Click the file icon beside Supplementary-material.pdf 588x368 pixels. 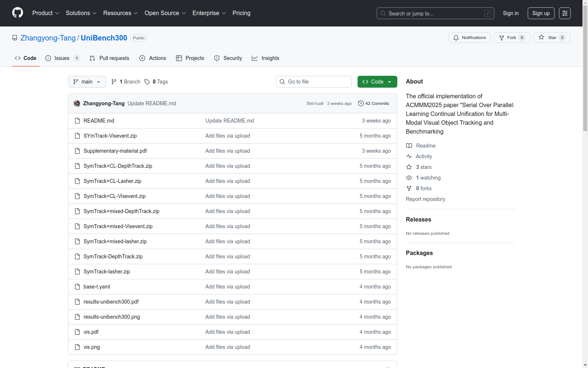77,151
